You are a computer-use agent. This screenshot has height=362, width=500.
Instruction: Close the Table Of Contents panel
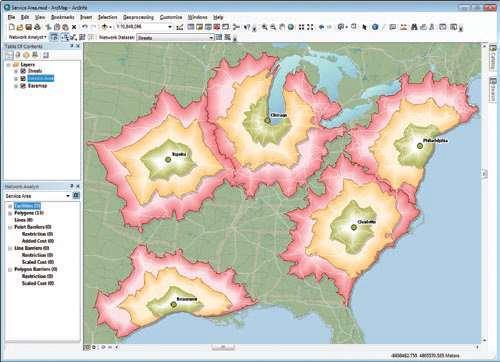pyautogui.click(x=78, y=46)
